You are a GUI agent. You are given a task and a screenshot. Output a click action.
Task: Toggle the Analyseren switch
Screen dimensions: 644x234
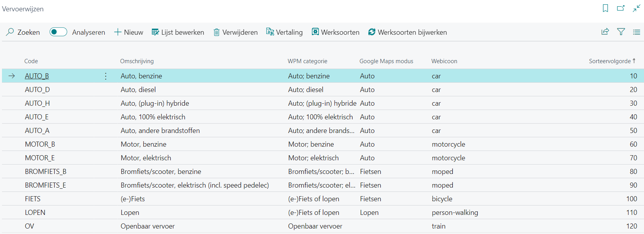58,32
